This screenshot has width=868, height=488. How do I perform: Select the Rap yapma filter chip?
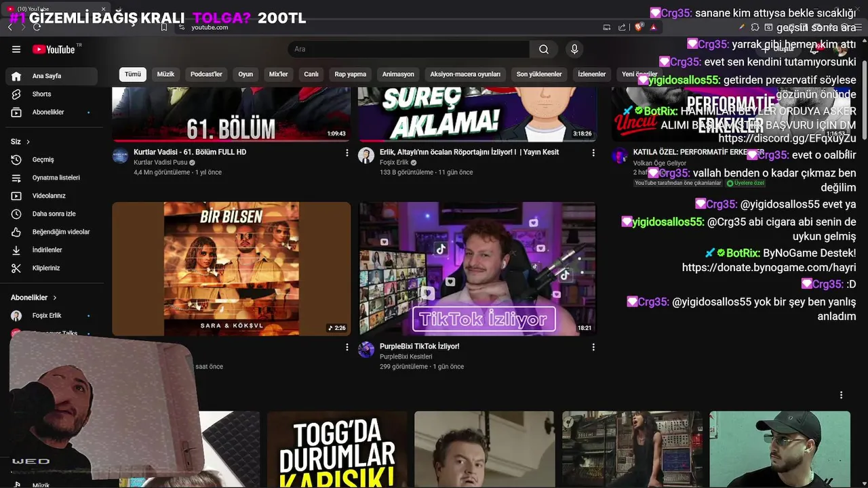[351, 75]
